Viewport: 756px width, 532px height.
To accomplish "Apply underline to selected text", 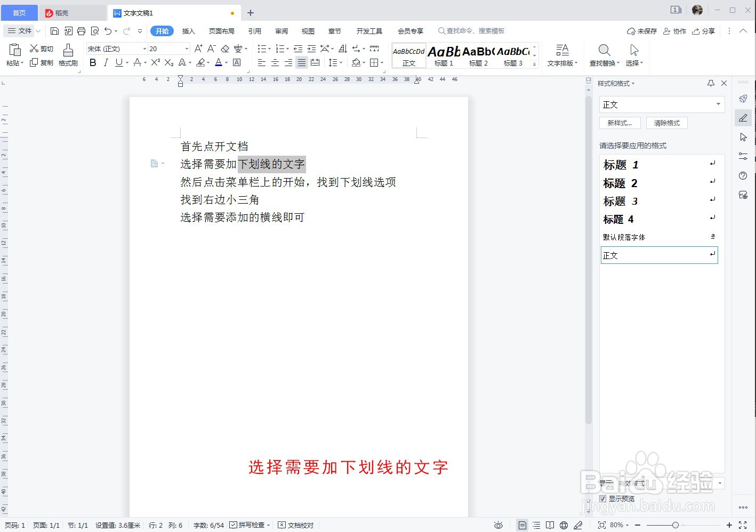I will 118,63.
